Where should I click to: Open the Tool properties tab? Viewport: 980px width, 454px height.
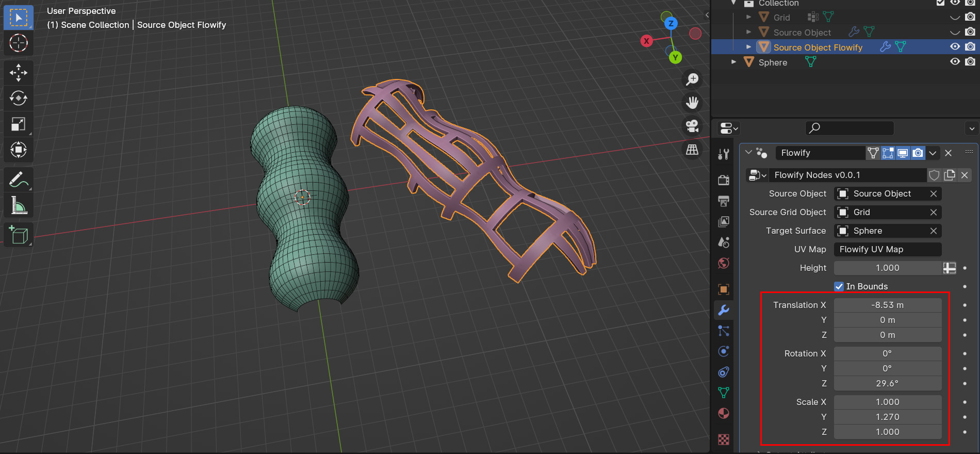(x=724, y=154)
